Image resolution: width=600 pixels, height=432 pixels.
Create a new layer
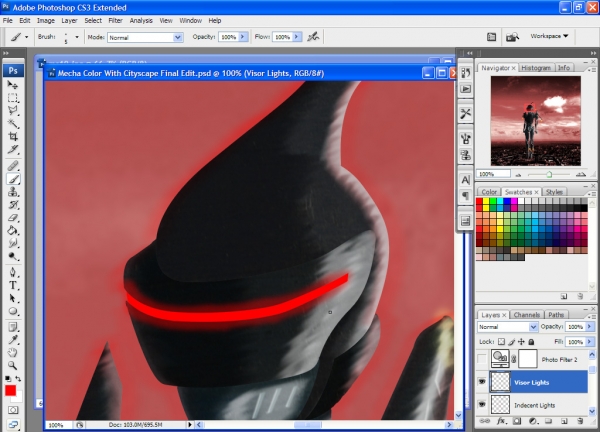[564, 421]
